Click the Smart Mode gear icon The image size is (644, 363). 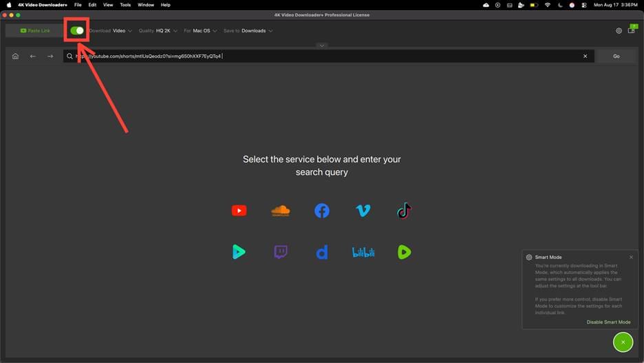529,257
